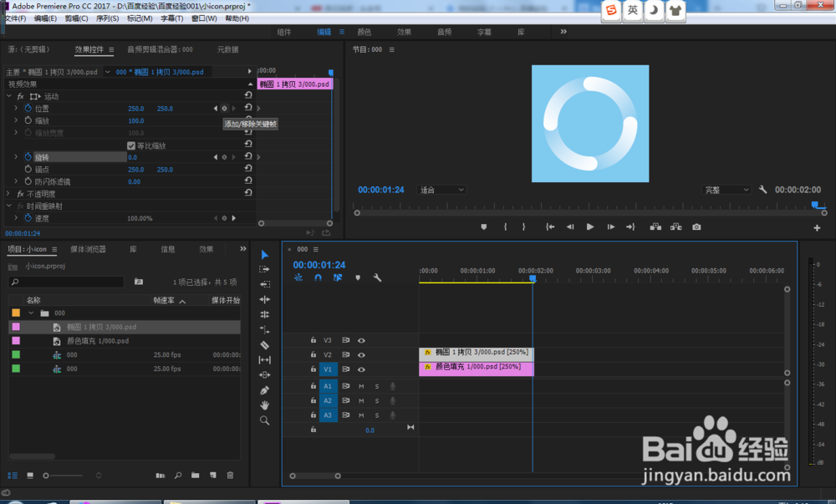Select the Rolling Edit tool
Viewport: 836px width, 504px height.
[x=264, y=299]
